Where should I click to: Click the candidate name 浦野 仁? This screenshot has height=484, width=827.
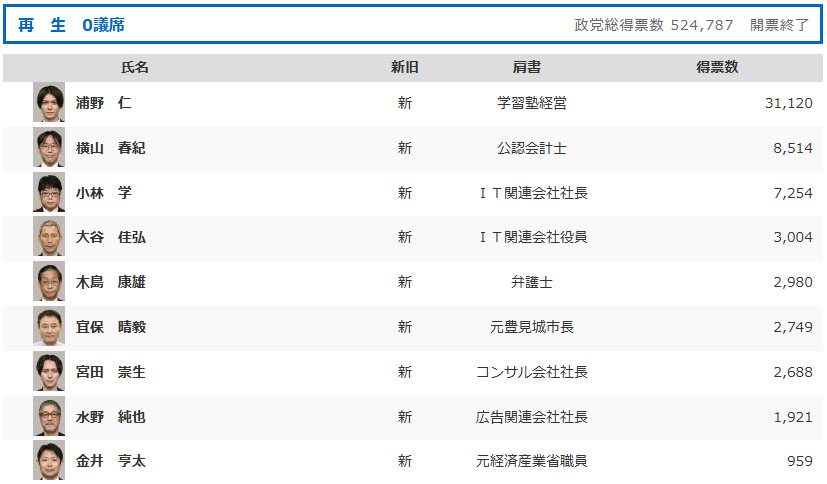103,102
